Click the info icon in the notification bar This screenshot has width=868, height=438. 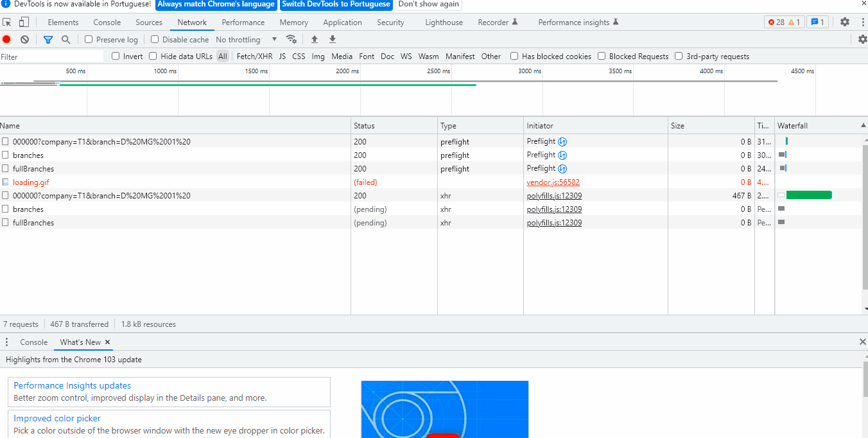[6, 4]
